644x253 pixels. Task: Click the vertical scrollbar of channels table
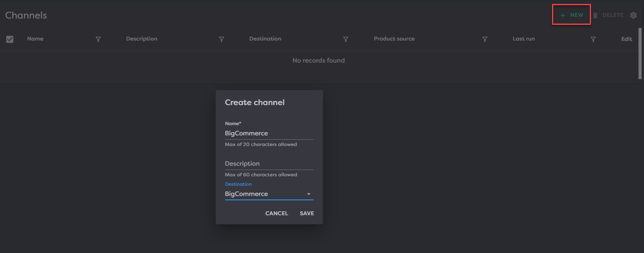tap(640, 53)
